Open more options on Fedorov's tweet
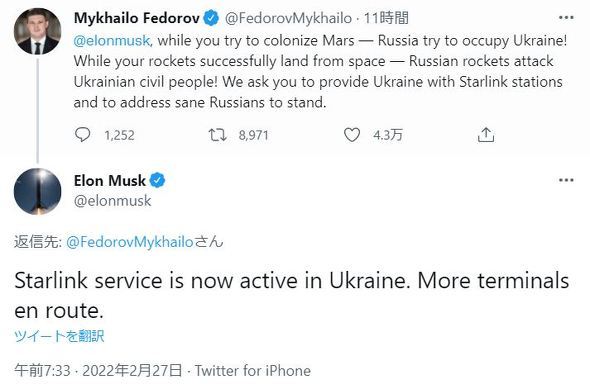 tap(566, 18)
